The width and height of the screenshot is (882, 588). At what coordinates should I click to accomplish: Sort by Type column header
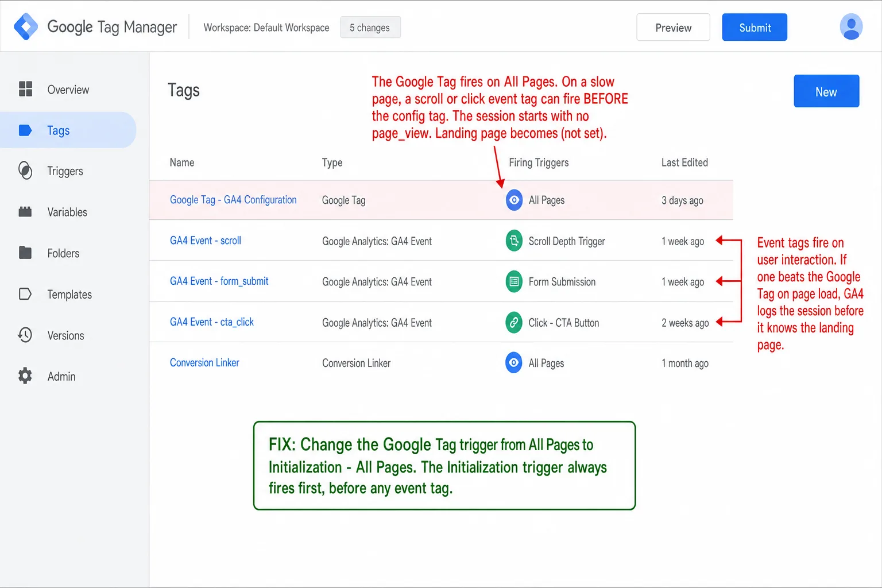point(332,163)
